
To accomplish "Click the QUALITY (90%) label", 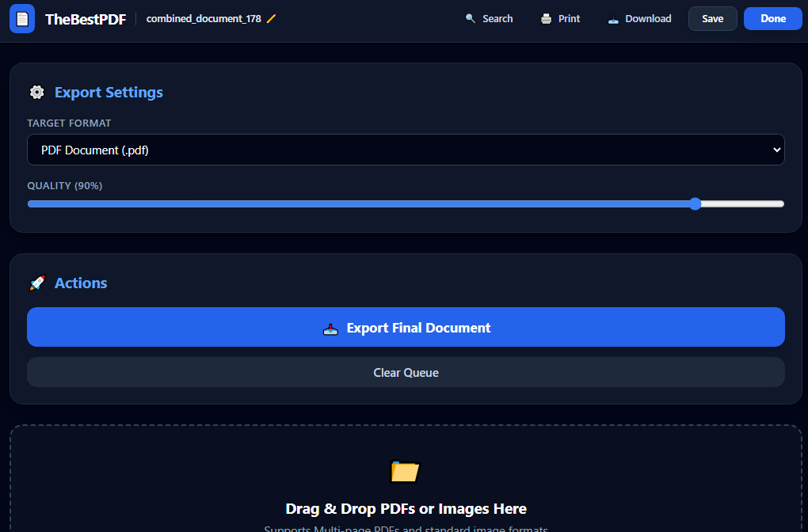I will [65, 186].
